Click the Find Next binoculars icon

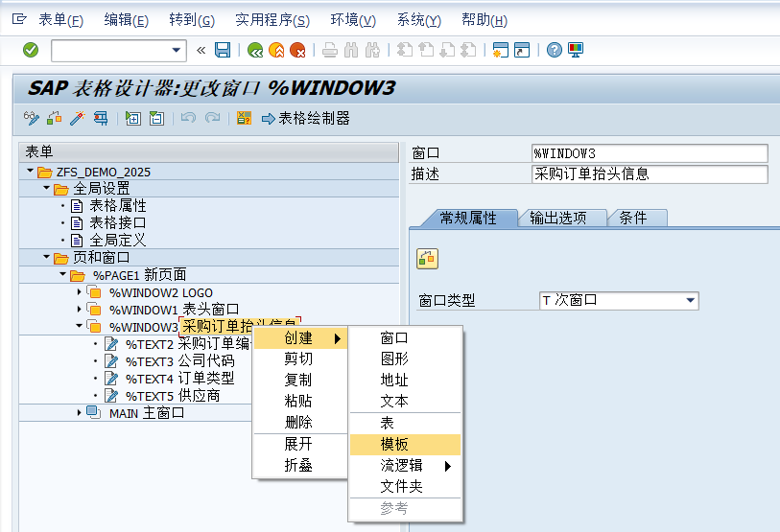pos(372,50)
